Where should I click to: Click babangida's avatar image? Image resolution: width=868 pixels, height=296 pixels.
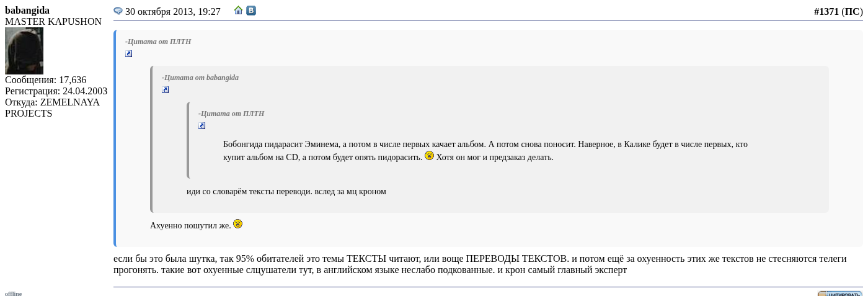pyautogui.click(x=24, y=51)
